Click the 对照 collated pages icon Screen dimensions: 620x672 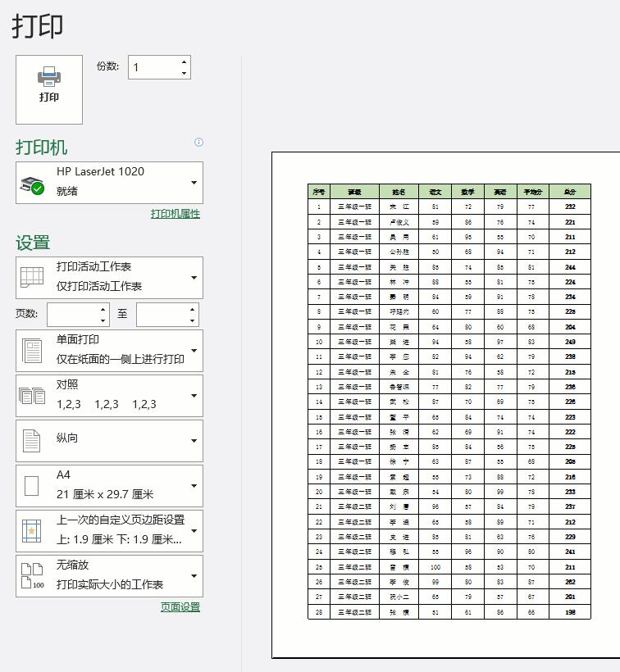pos(32,396)
